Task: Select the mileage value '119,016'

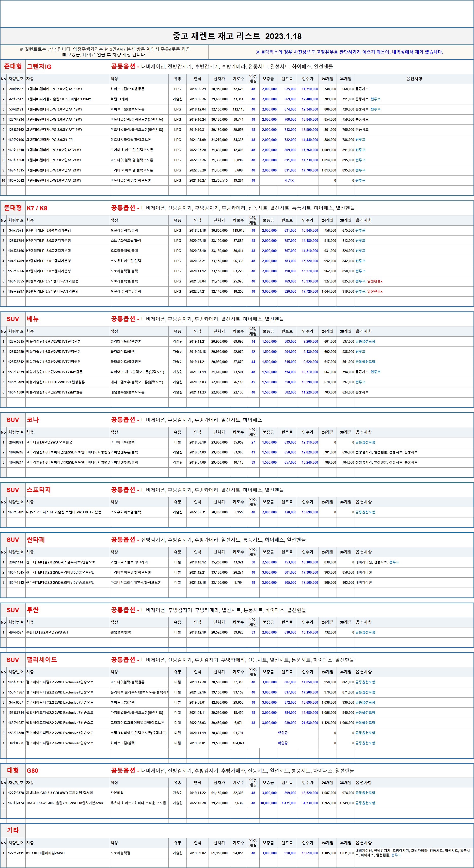Action: 238,230
